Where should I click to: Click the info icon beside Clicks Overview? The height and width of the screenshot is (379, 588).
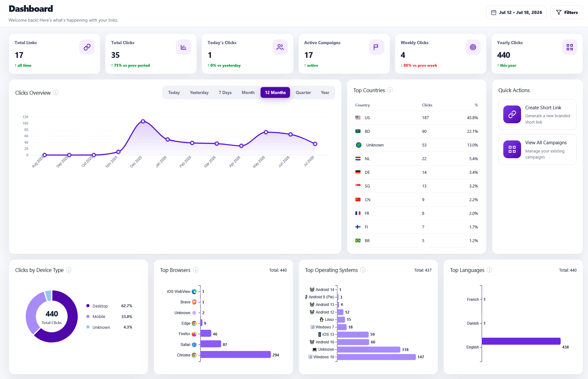coord(56,92)
